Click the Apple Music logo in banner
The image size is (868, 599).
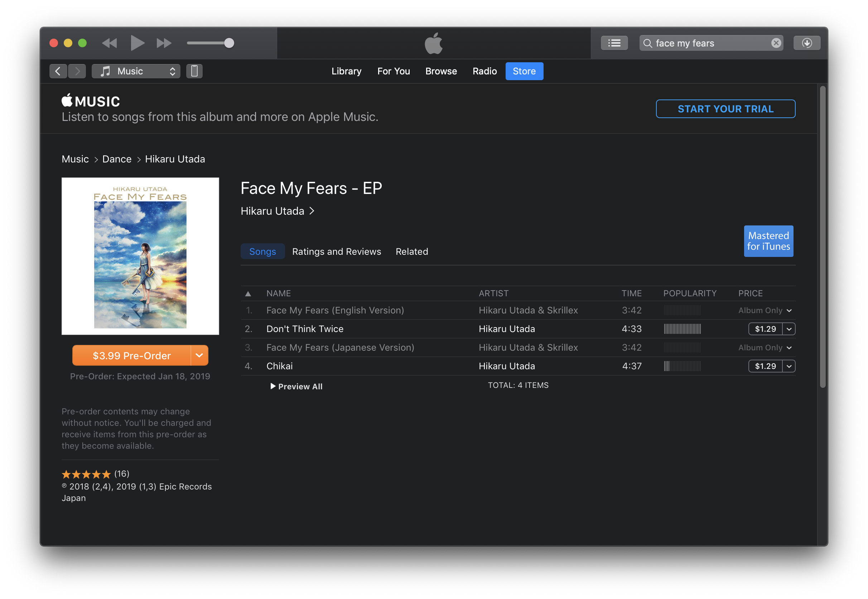tap(91, 101)
